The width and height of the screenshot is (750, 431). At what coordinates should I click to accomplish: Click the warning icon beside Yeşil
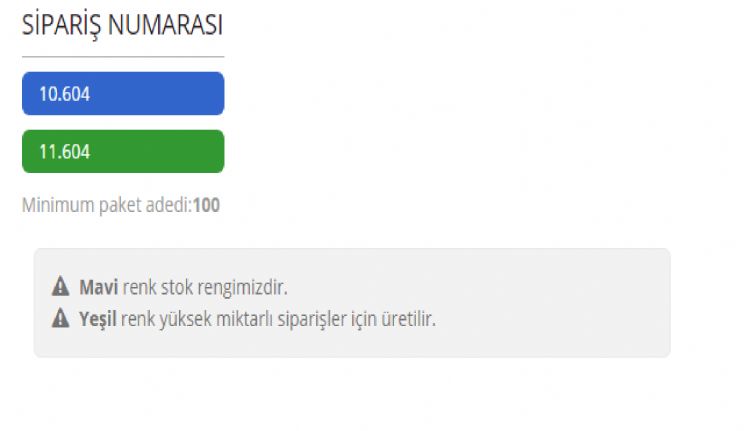pos(60,318)
